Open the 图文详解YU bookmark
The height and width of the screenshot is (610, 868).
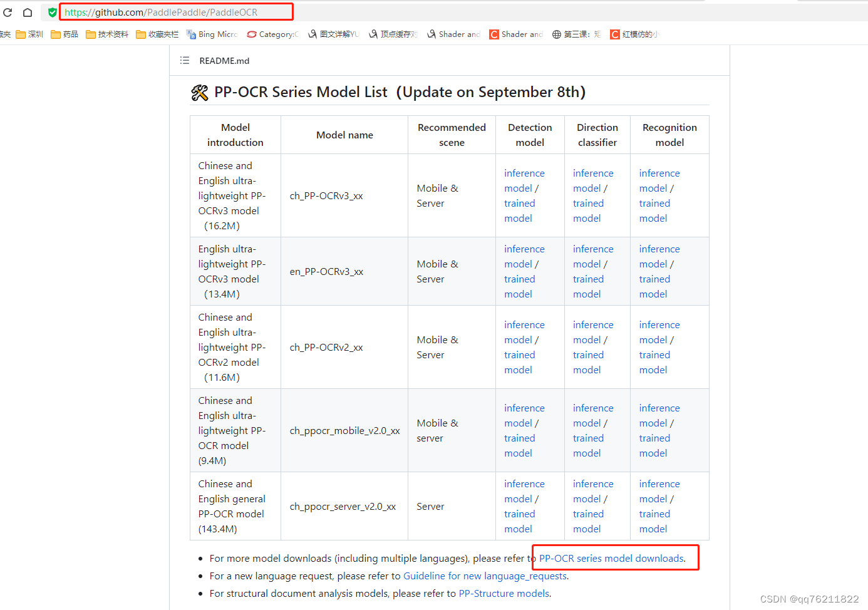(x=333, y=34)
